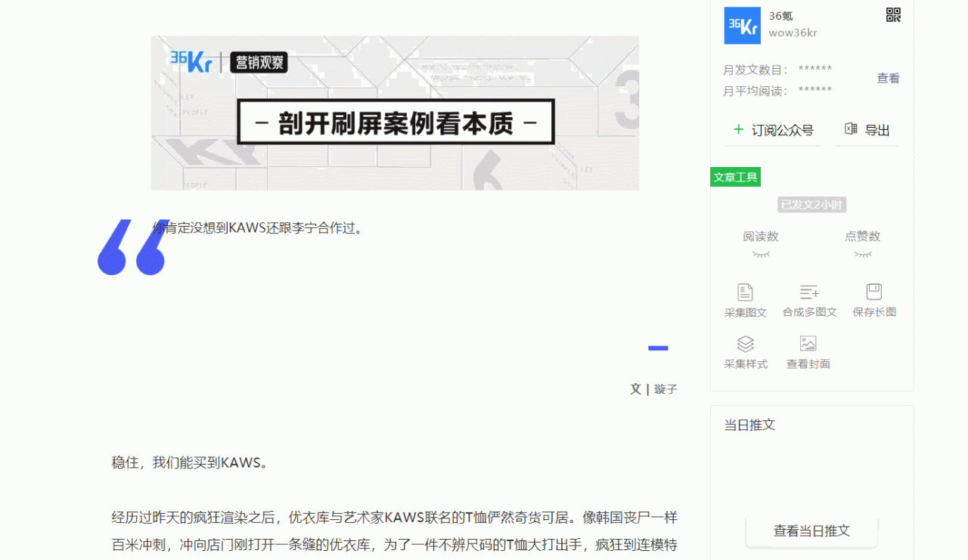The width and height of the screenshot is (968, 560).
Task: Click the 文章工具 green tag
Action: click(735, 176)
